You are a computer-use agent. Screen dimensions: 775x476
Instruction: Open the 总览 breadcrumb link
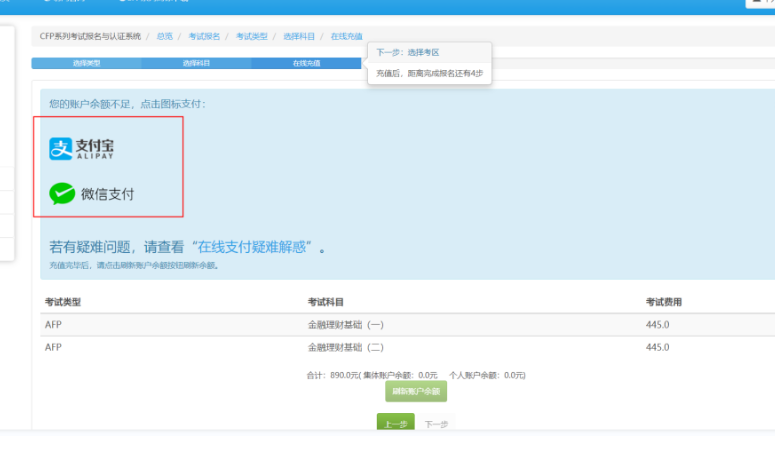164,36
